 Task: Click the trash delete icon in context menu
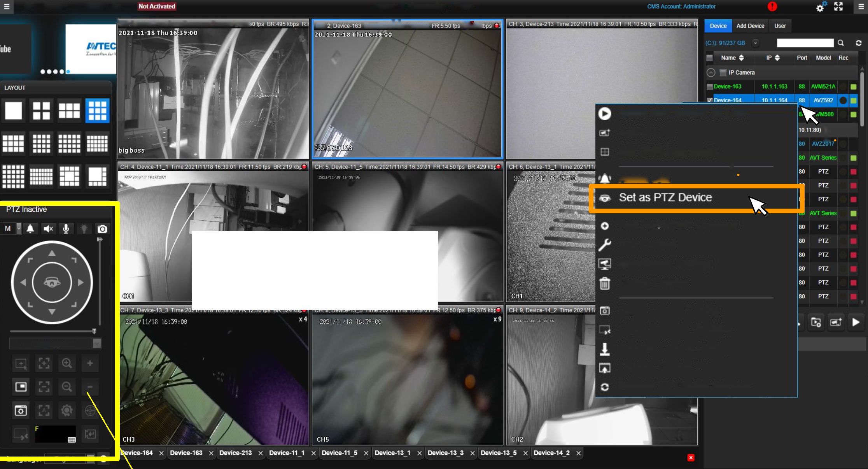pos(604,283)
